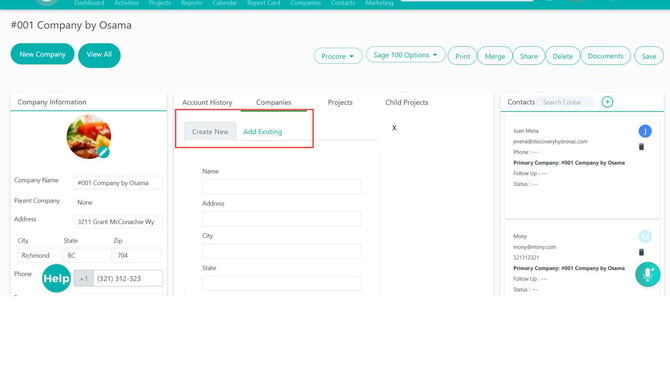Click into the Search Contacts field
Viewport: 670px width, 376px height.
tap(565, 102)
